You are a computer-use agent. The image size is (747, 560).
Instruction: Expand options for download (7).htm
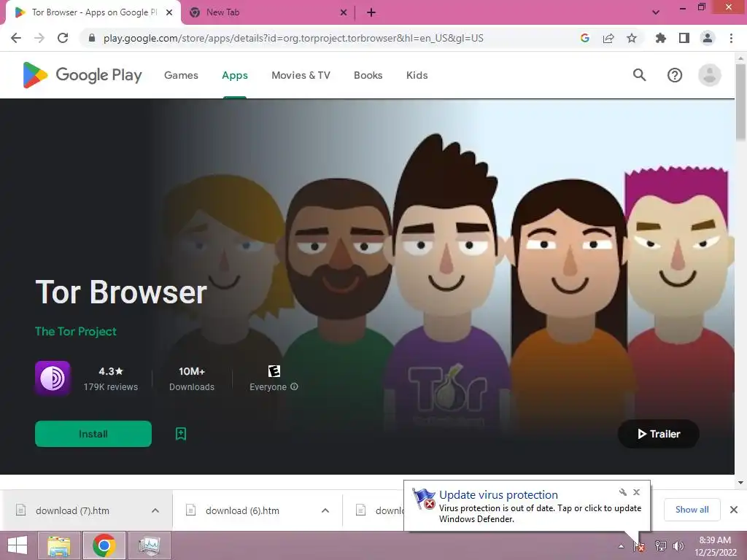pyautogui.click(x=155, y=510)
